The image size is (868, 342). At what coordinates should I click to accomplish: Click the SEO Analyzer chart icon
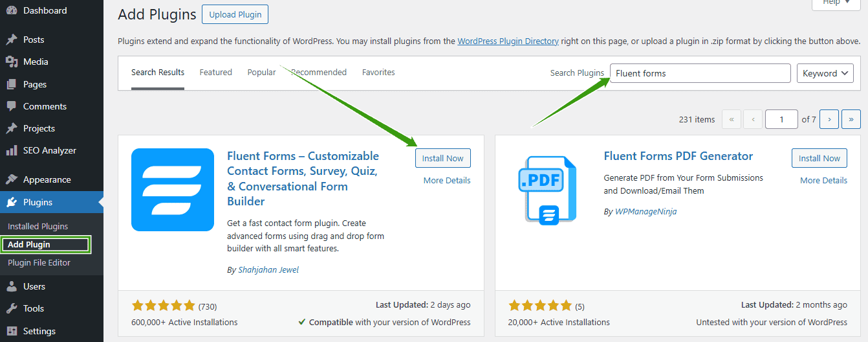12,150
